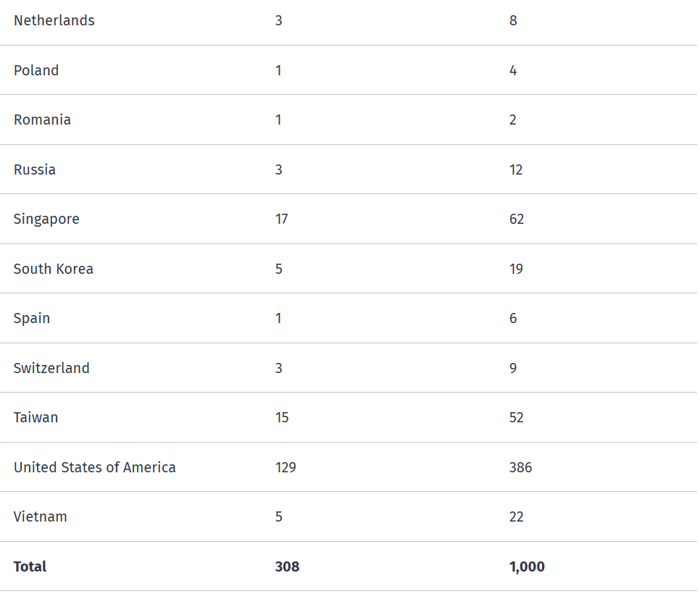Click Singapore's value 62
This screenshot has width=700, height=594.
click(517, 219)
